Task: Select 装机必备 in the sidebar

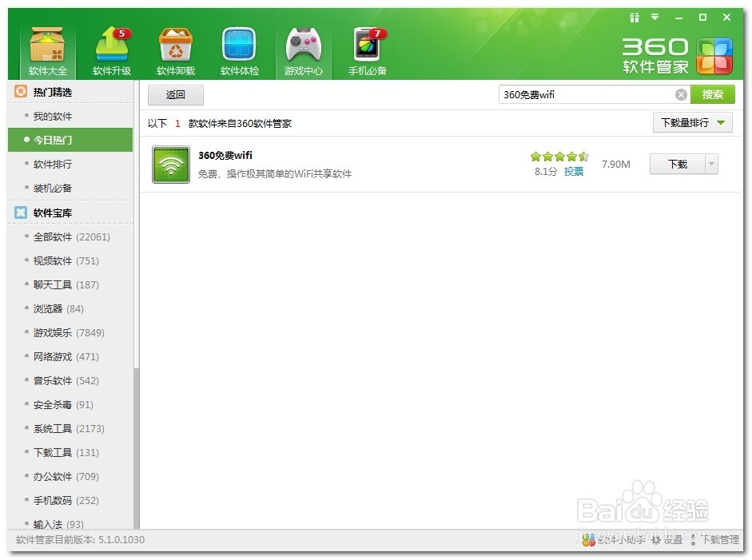Action: tap(70, 188)
